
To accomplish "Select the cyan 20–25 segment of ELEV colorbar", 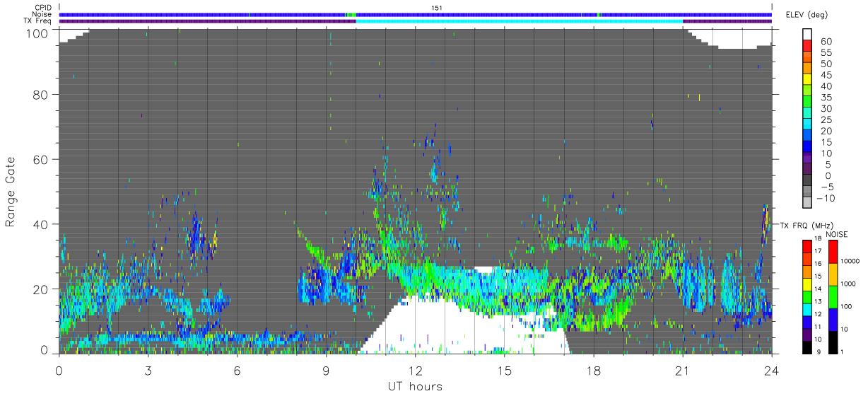I will 808,124.
